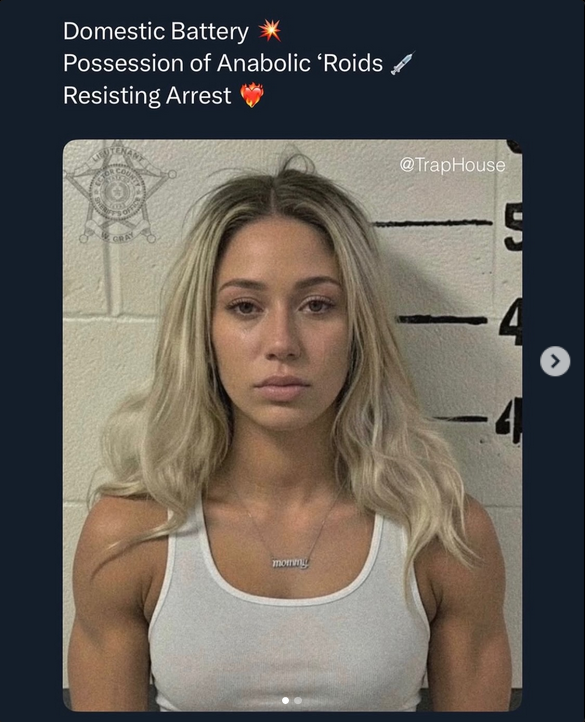
Task: Click the LIEUTENANT text atop the badge
Action: tap(118, 155)
